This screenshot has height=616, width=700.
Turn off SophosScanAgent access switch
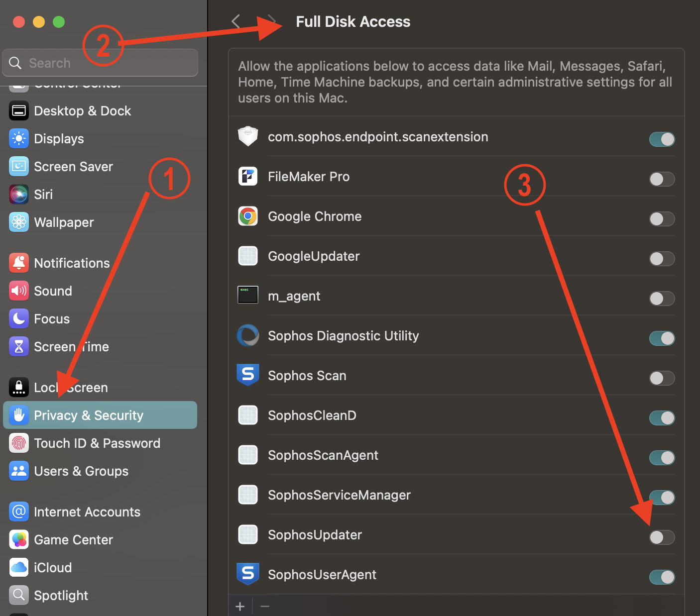[x=662, y=458]
